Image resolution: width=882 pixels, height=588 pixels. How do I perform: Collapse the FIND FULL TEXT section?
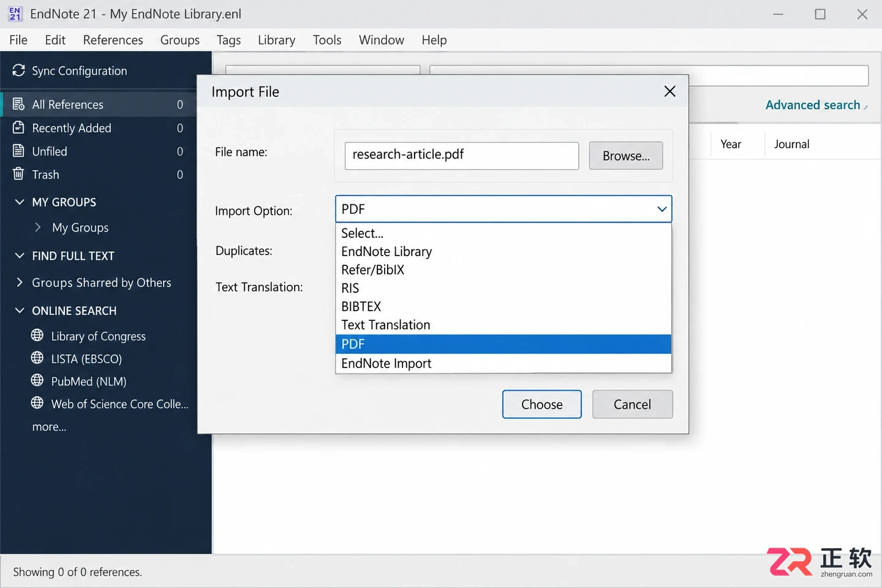tap(20, 255)
